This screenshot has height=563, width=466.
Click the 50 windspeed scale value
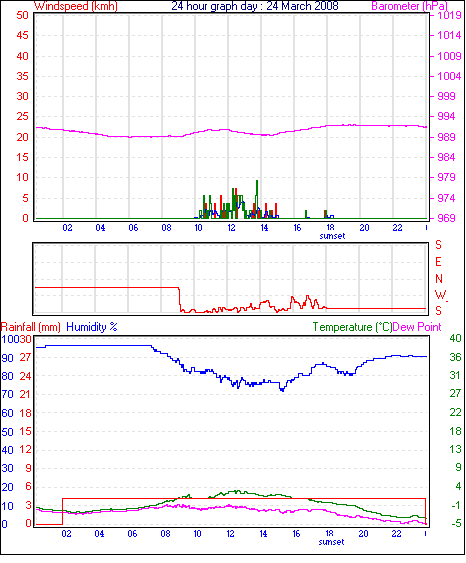click(22, 15)
